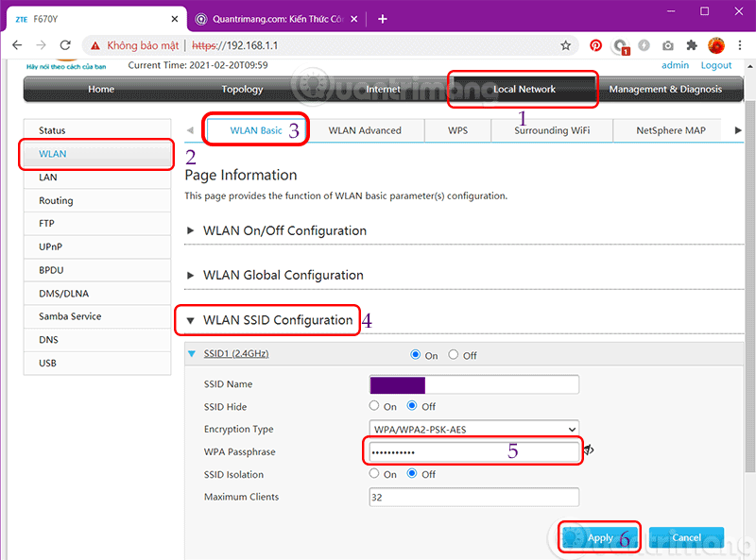
Task: Reload the page with the refresh icon
Action: 66,44
